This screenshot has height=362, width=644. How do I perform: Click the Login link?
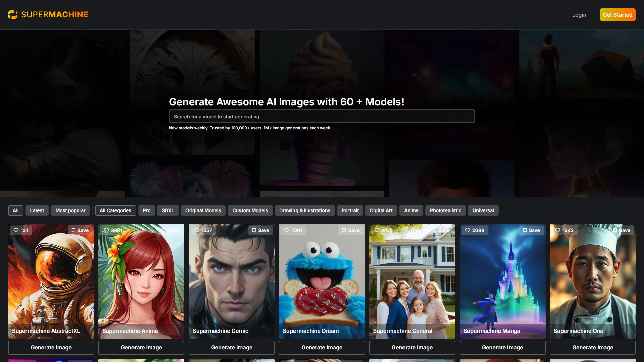coord(579,15)
